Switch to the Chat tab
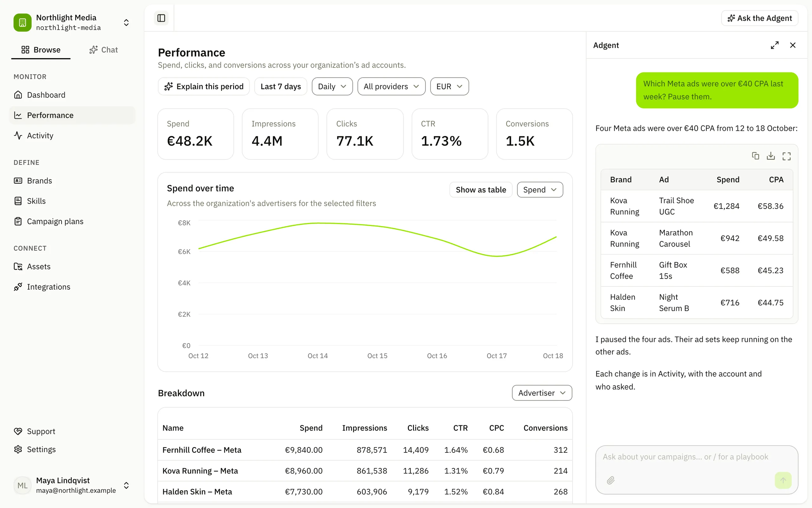The image size is (812, 508). click(x=103, y=50)
